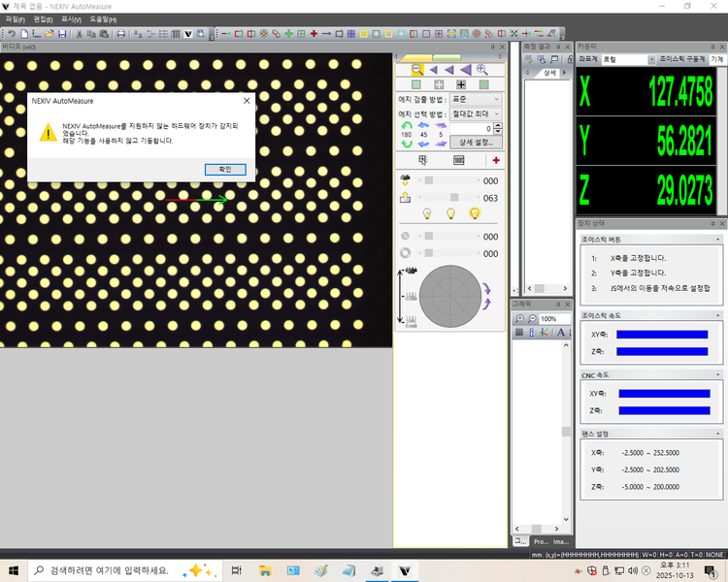Open the 파일 menu
728x582 pixels.
(15, 19)
